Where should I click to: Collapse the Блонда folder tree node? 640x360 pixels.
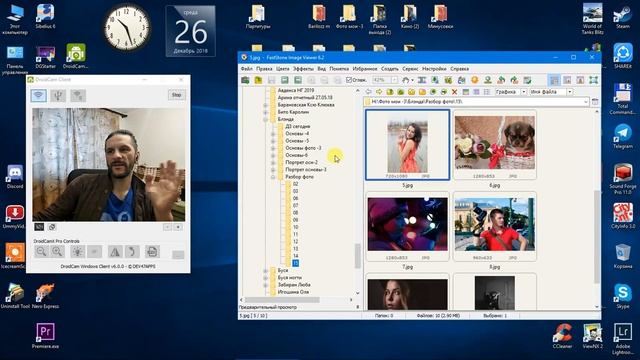coord(266,119)
